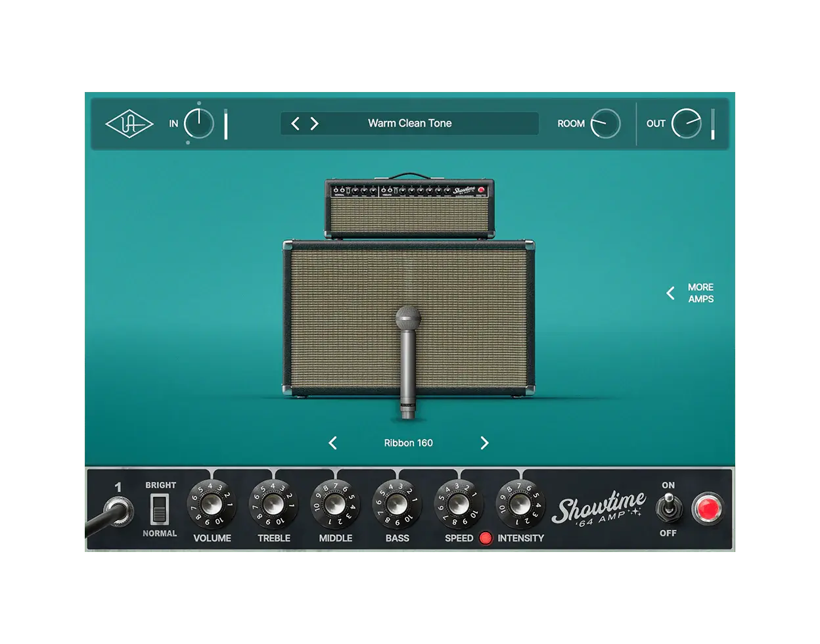The image size is (820, 644).
Task: Open the next preset with right arrow
Action: [314, 123]
